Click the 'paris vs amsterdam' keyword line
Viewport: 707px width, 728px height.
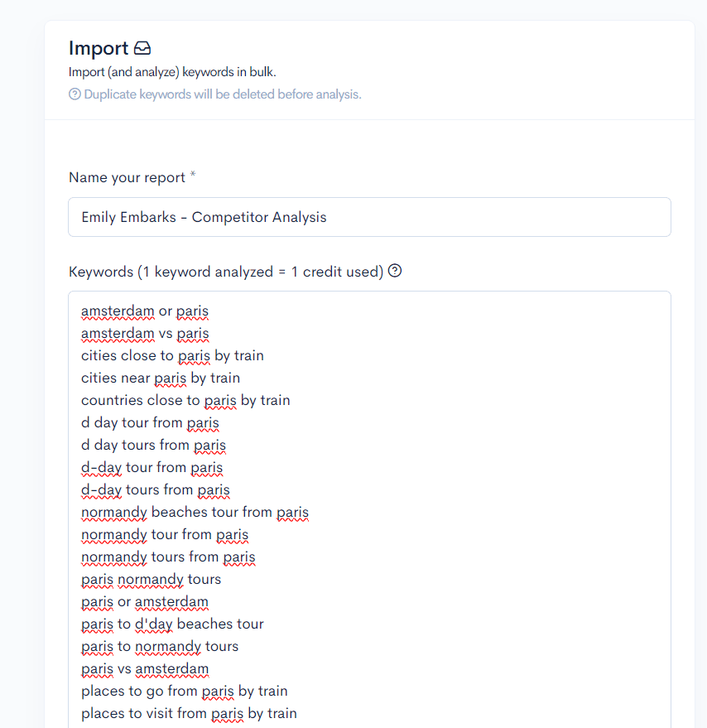click(145, 669)
